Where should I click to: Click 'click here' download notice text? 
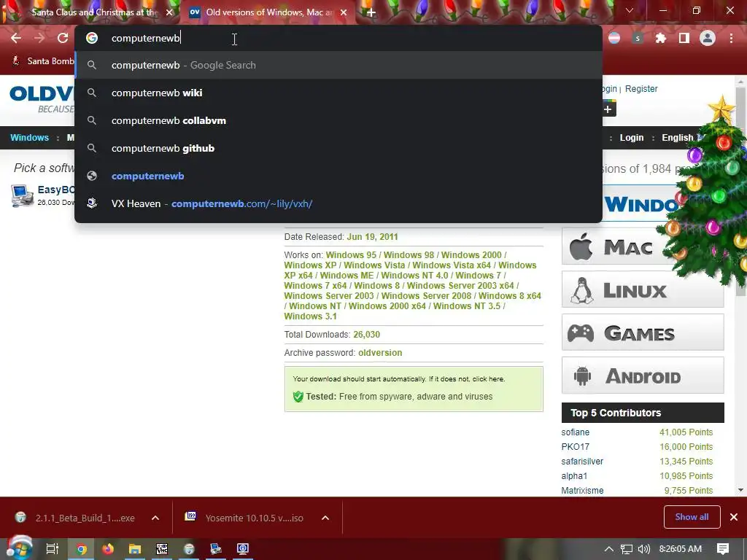pos(488,379)
